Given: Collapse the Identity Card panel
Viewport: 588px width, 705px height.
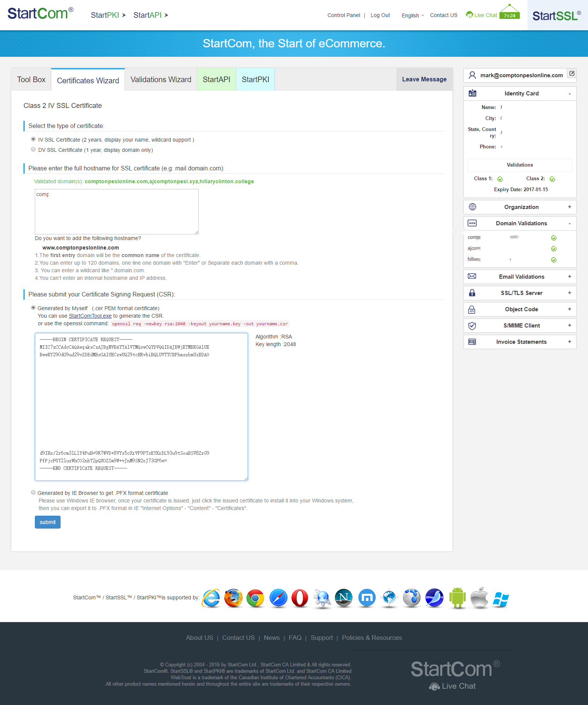Looking at the screenshot, I should [x=569, y=94].
